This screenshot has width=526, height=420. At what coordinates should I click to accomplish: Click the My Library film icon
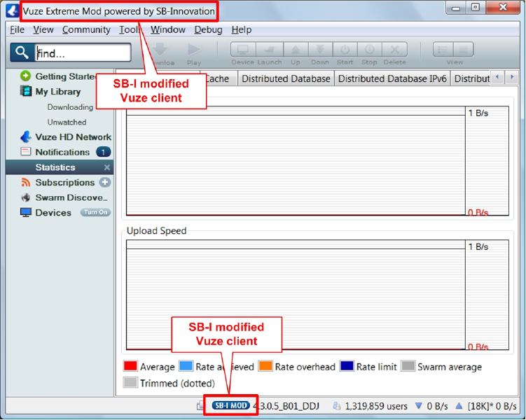pyautogui.click(x=26, y=91)
